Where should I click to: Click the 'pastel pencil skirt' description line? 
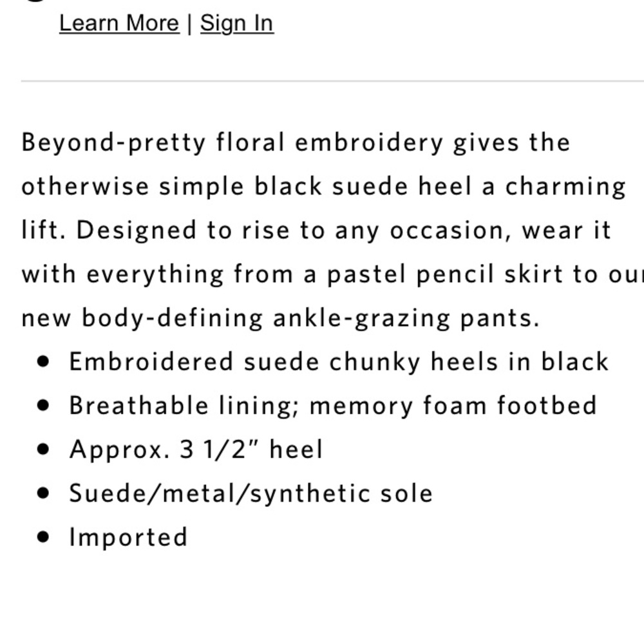click(x=333, y=274)
